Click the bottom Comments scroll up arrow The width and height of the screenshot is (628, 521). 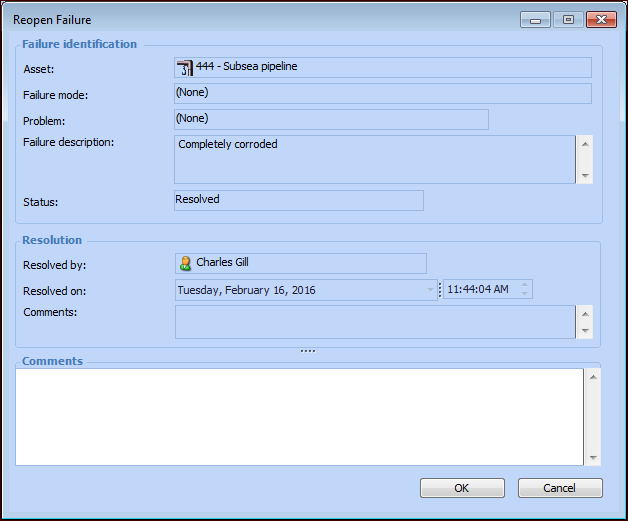(593, 377)
